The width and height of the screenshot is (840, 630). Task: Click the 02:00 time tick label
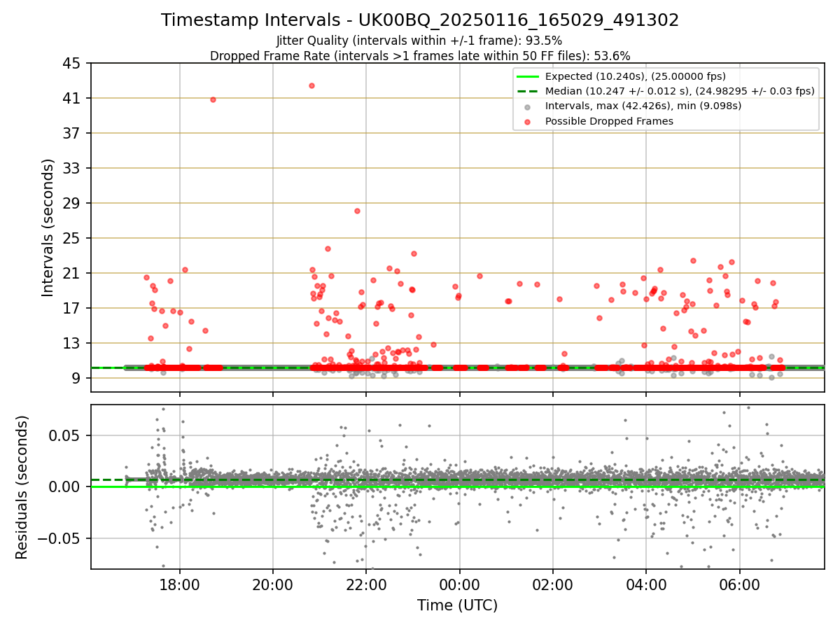pos(553,584)
